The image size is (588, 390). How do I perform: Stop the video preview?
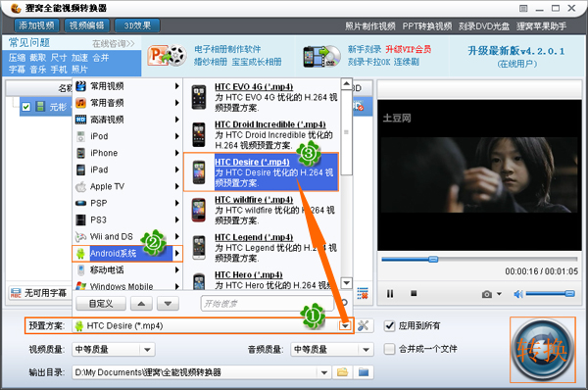tap(414, 293)
